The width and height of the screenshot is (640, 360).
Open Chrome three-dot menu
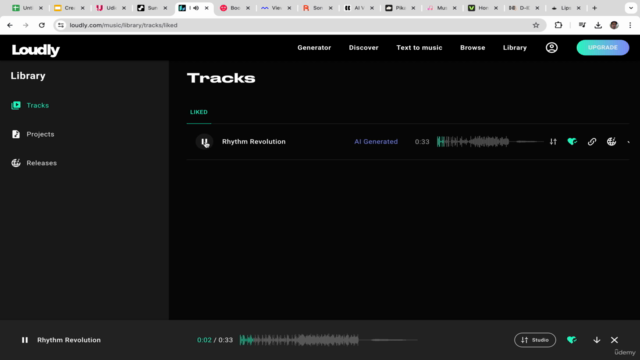click(x=630, y=25)
